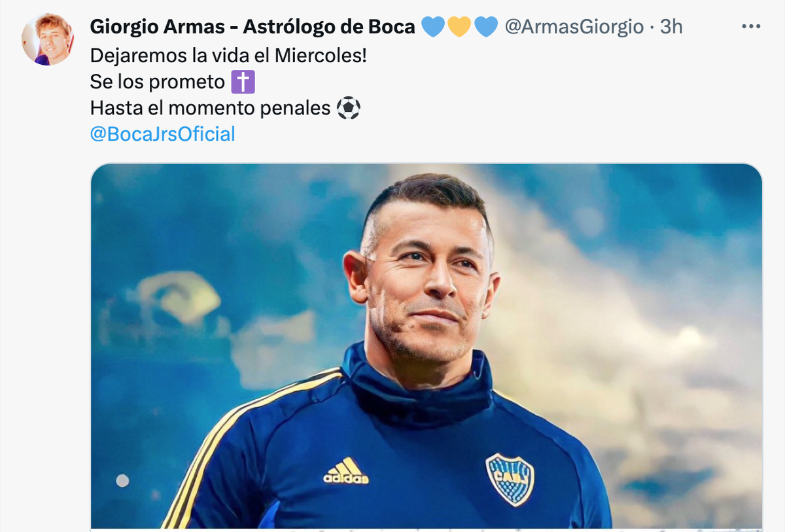Click the yellow heart emoji in name
This screenshot has height=532, width=785.
click(x=459, y=27)
